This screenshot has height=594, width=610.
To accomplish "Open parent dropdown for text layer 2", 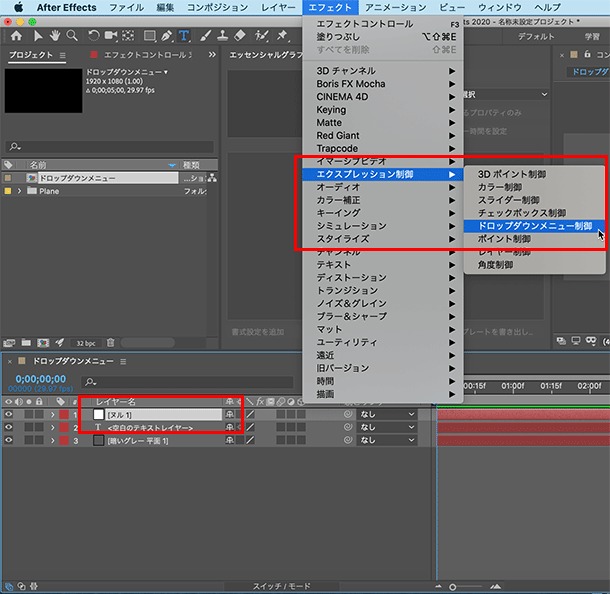I will click(x=387, y=427).
